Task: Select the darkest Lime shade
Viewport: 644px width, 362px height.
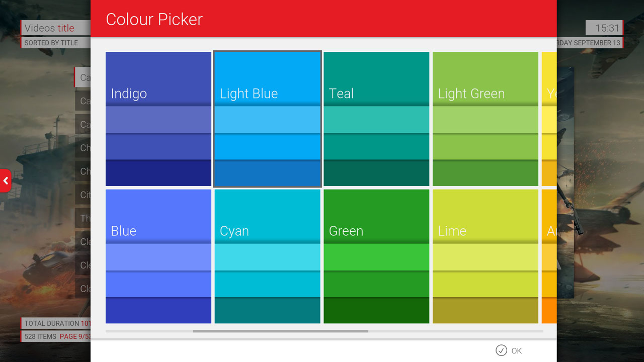Action: coord(486,311)
